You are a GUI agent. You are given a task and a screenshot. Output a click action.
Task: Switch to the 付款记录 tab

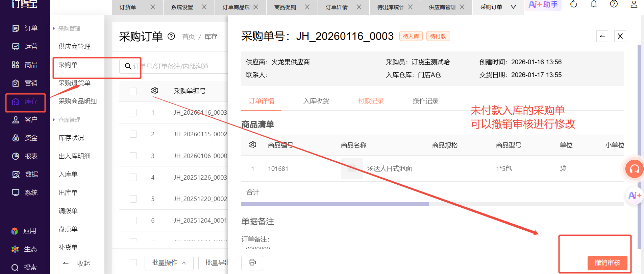[371, 101]
